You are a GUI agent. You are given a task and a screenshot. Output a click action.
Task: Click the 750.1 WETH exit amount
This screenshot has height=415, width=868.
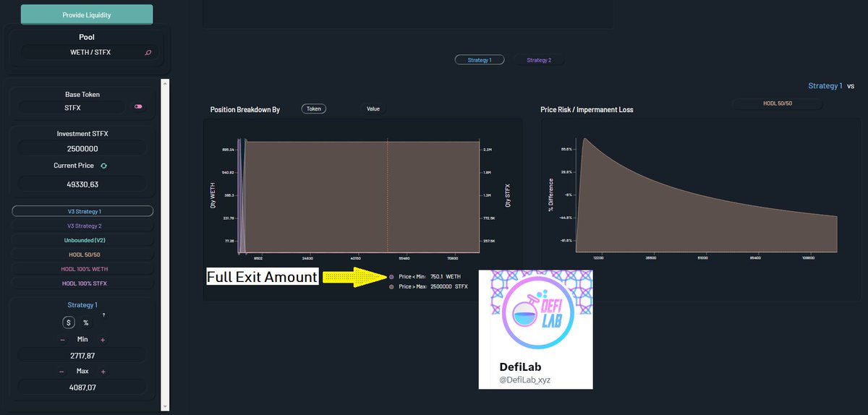(x=446, y=277)
